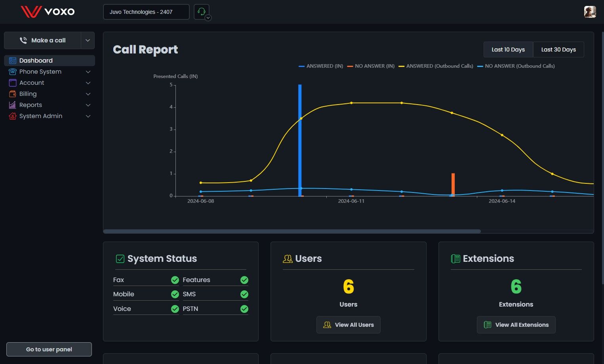The height and width of the screenshot is (364, 604).
Task: Click the Presented Calls (IN) axis title
Action: click(175, 76)
